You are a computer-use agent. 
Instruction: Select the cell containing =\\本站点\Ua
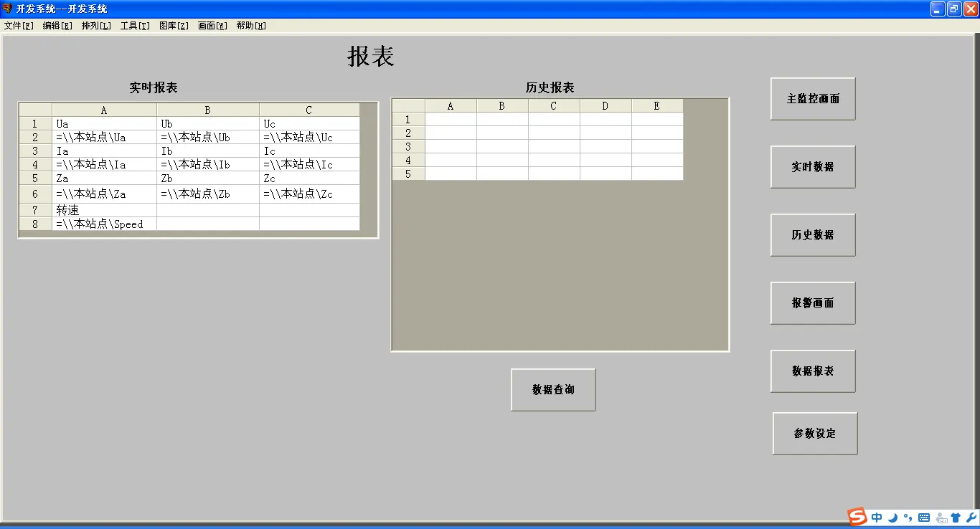coord(103,137)
